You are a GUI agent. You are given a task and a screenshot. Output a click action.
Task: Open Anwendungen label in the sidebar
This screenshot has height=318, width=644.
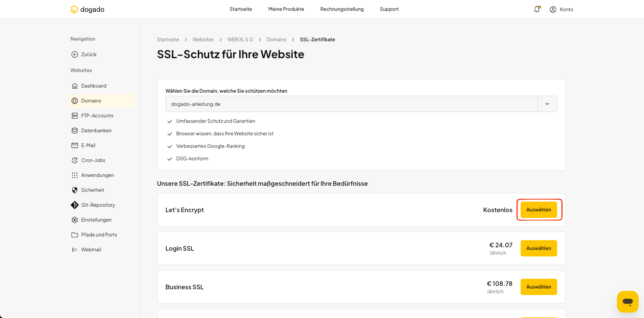[x=98, y=175]
